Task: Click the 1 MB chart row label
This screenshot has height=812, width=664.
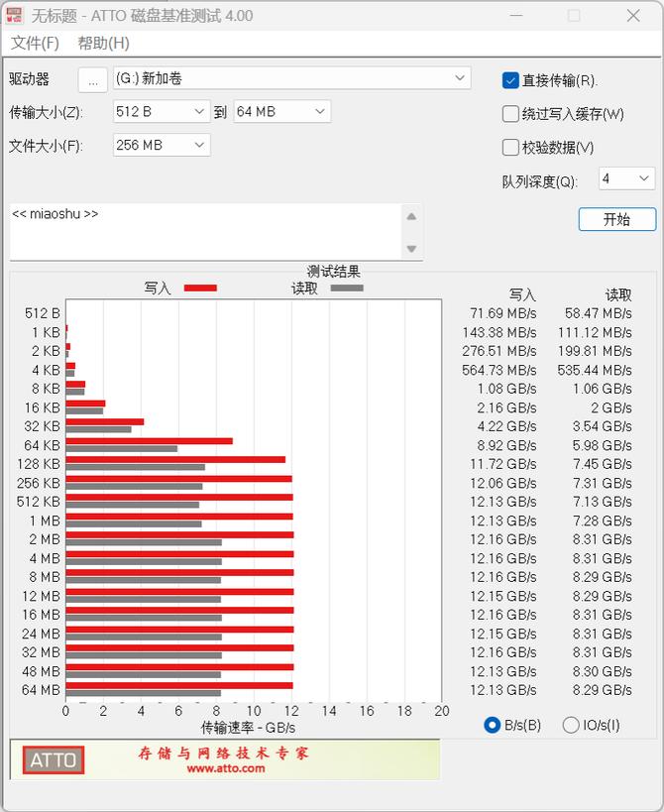Action: [45, 521]
